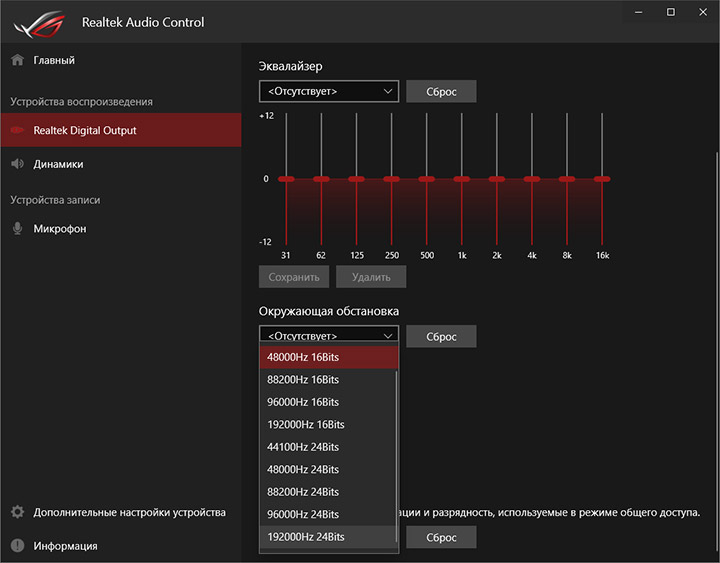
Task: Click Сброс button beside default format list
Action: [441, 537]
